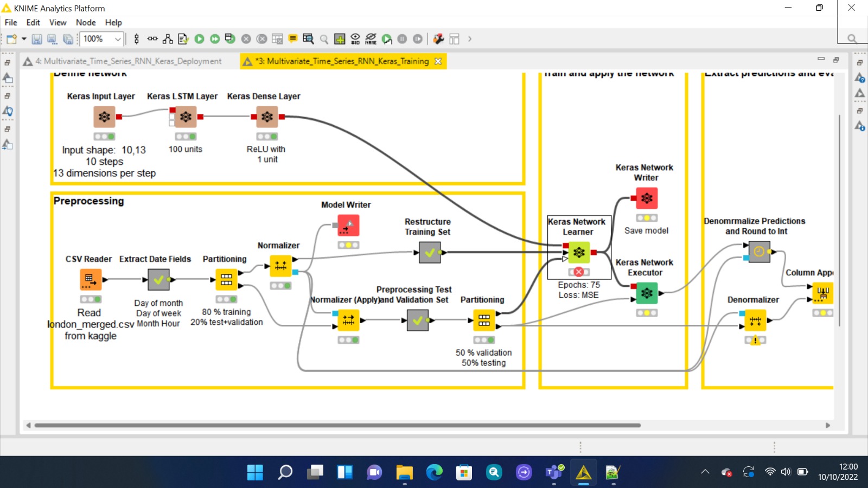The width and height of the screenshot is (868, 488).
Task: Click the 80% training Partitioning node icon
Action: coord(226,279)
